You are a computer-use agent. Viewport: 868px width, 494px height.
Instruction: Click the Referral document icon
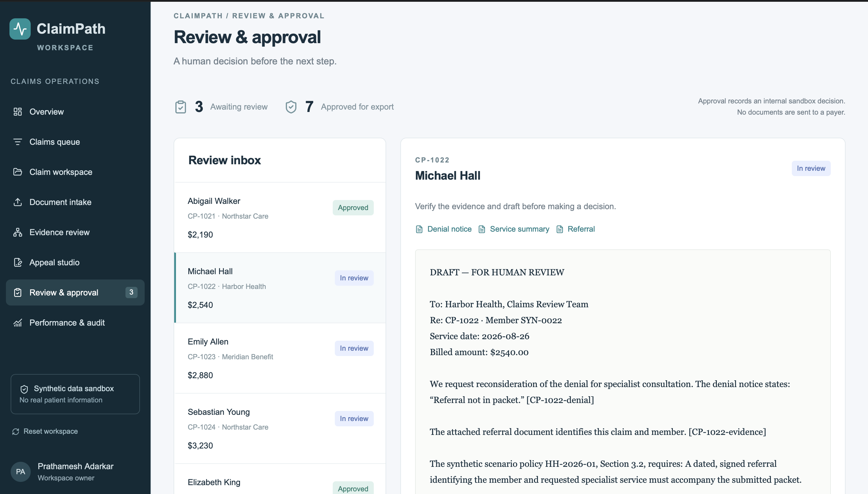coord(560,229)
